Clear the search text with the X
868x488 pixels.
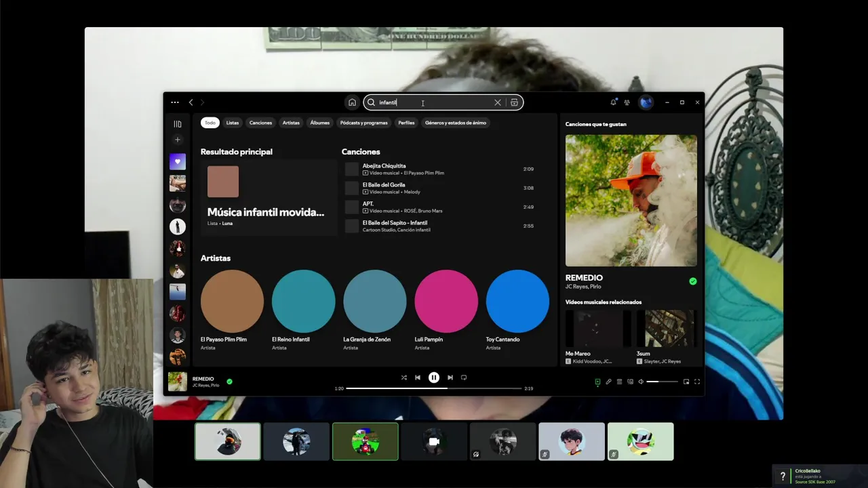click(x=498, y=102)
